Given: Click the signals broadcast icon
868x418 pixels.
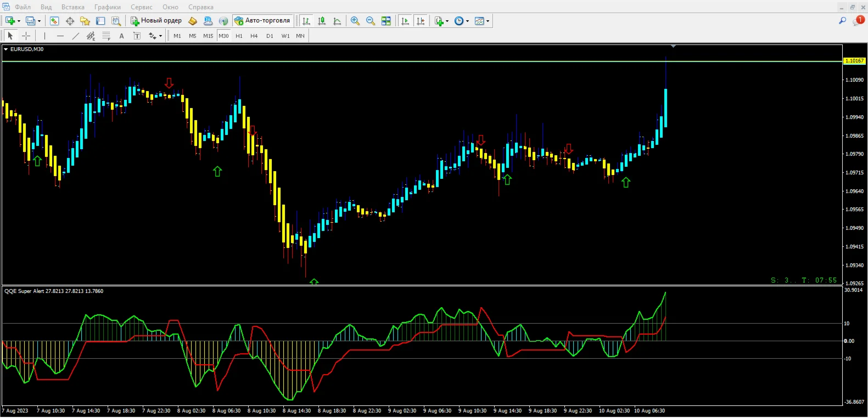Looking at the screenshot, I should click(223, 21).
